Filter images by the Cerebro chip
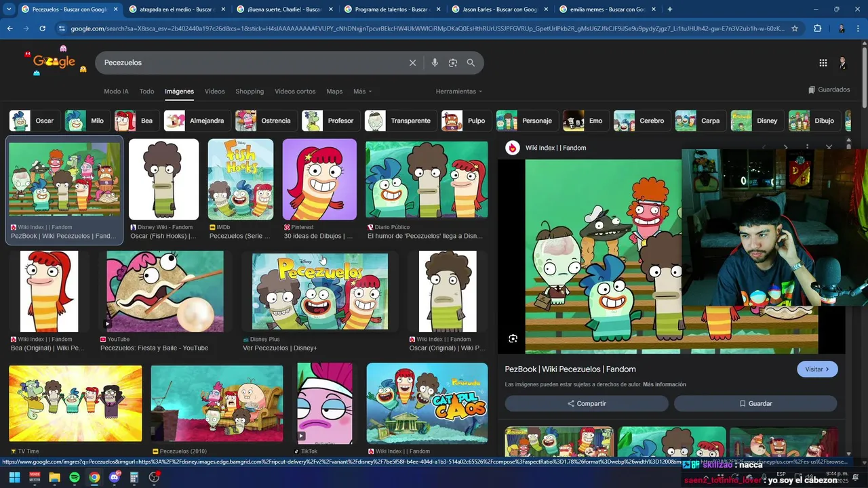This screenshot has width=868, height=488. (x=642, y=121)
